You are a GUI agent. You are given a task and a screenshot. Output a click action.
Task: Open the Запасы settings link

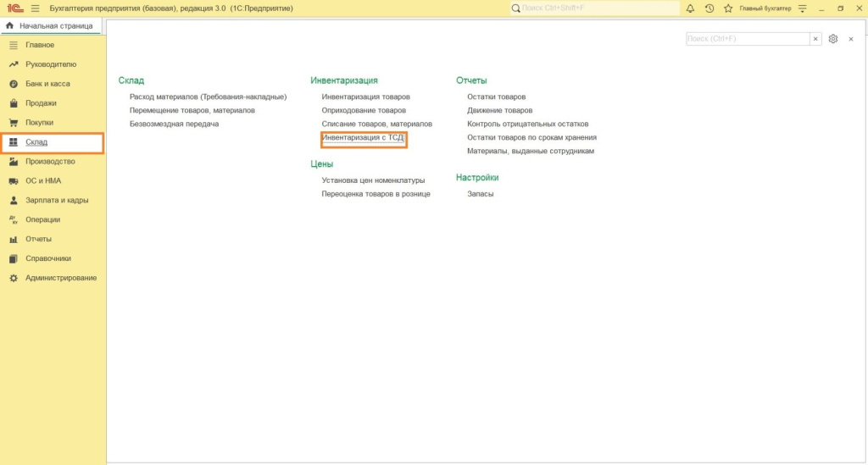(x=480, y=193)
